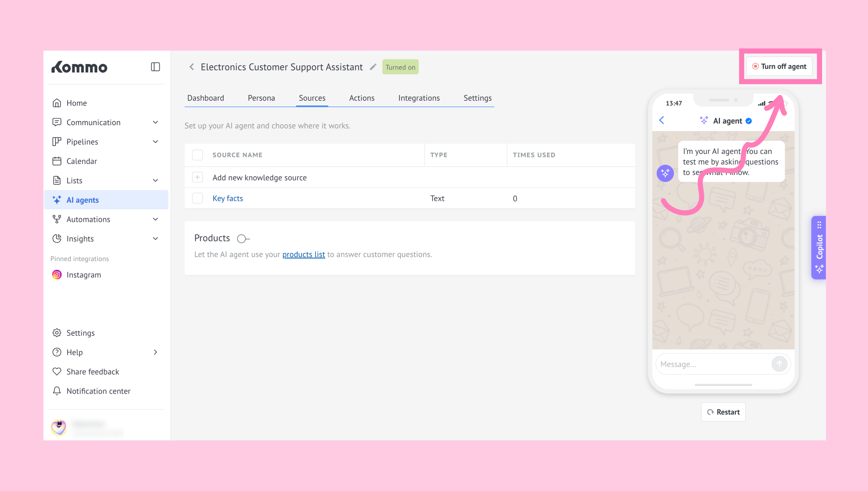Click the drag handle dots on Copilot tab
The width and height of the screenshot is (868, 491).
(819, 225)
